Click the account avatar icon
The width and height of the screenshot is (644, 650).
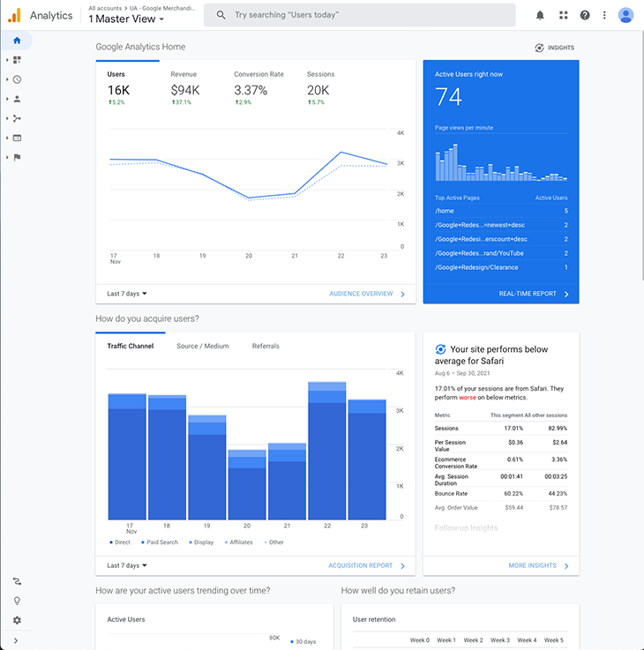(x=625, y=15)
